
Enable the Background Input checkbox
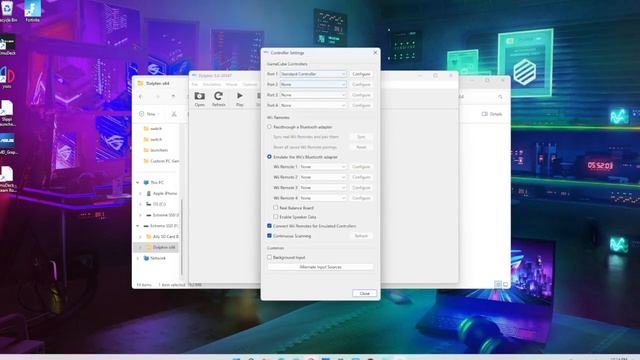pyautogui.click(x=269, y=257)
